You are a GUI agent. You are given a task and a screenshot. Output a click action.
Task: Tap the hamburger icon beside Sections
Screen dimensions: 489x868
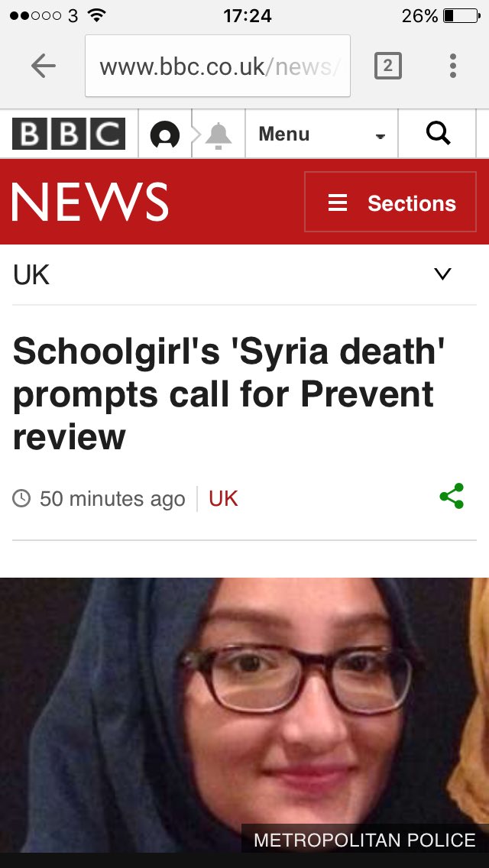click(x=338, y=202)
